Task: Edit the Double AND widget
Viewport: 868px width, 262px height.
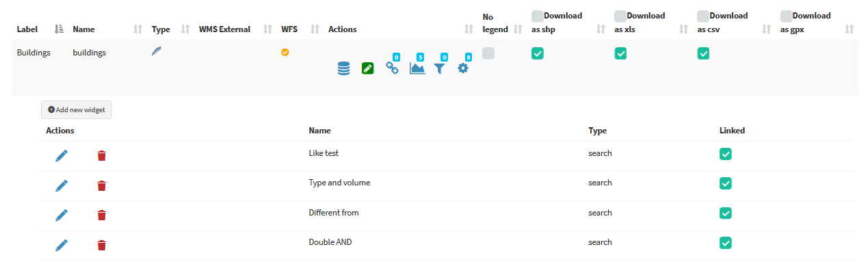Action: [x=62, y=245]
